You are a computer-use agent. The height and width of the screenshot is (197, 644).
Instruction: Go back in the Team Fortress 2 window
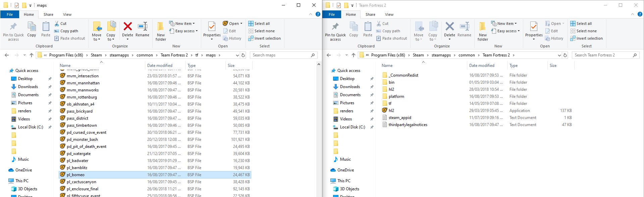pyautogui.click(x=329, y=55)
